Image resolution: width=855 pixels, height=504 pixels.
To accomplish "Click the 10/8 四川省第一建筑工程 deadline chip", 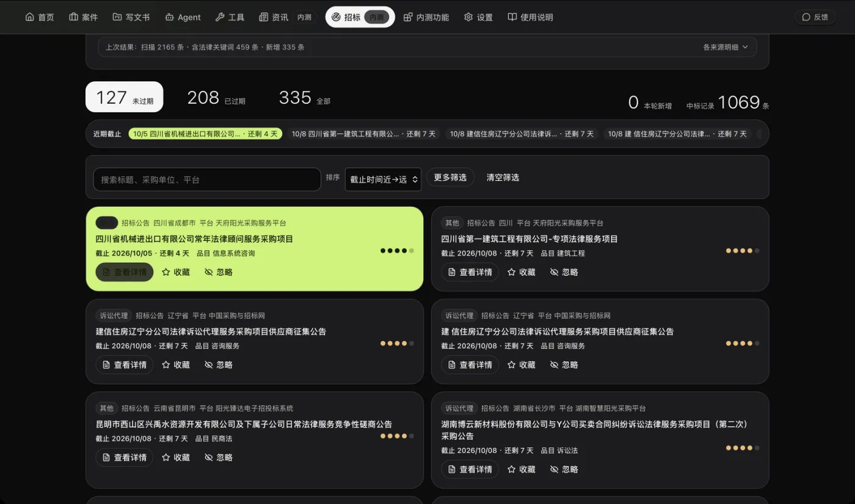I will [364, 134].
